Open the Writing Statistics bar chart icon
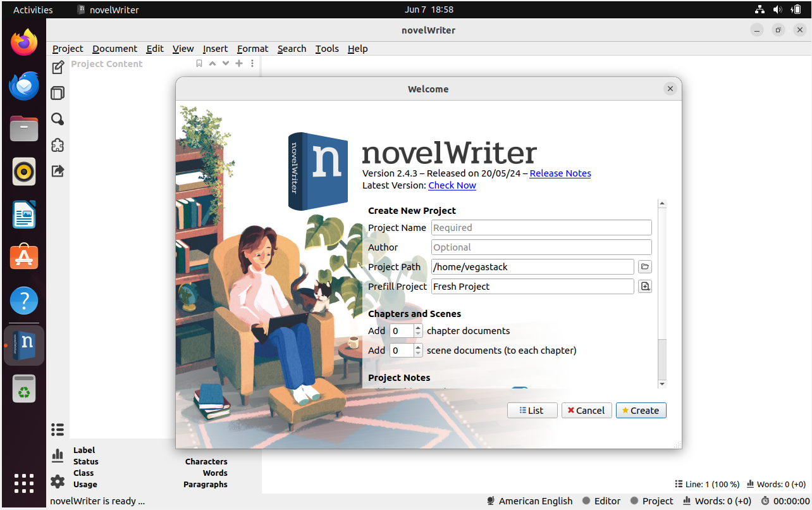 click(58, 455)
